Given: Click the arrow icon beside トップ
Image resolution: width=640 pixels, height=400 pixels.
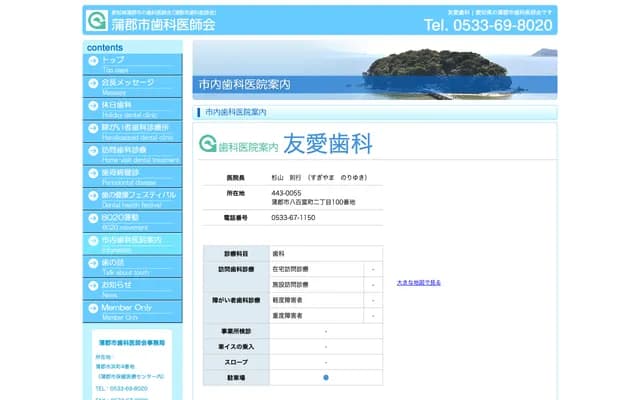Looking at the screenshot, I should (x=92, y=61).
